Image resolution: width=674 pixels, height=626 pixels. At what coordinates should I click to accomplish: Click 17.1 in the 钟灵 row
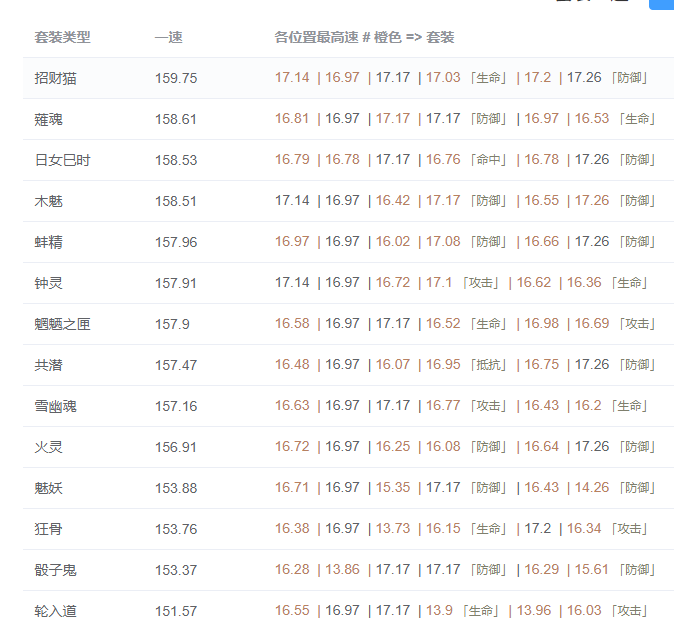click(439, 282)
